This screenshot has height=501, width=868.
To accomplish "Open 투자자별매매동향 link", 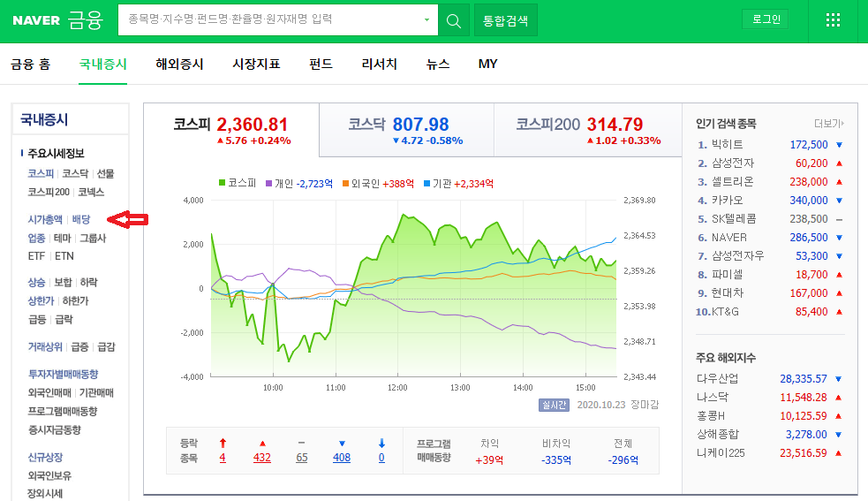I will click(x=63, y=374).
